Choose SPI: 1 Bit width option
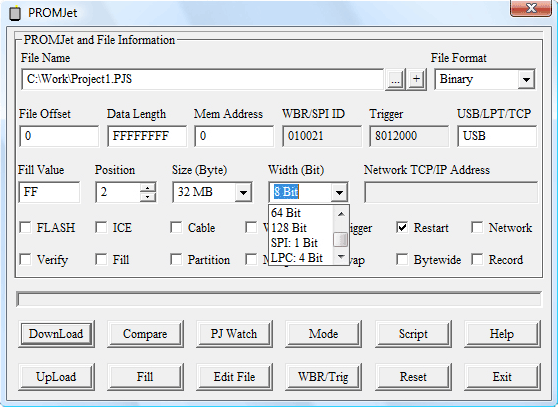The image size is (558, 407). click(x=301, y=243)
